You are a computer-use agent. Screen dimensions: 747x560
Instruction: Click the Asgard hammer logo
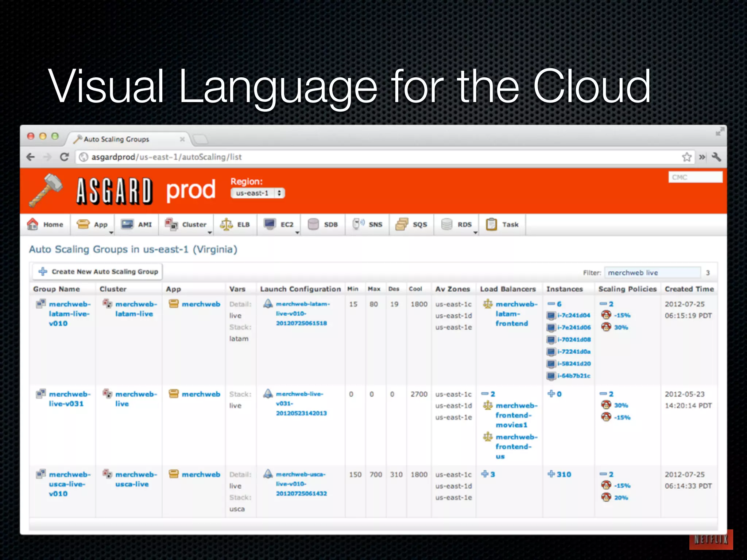coord(46,191)
